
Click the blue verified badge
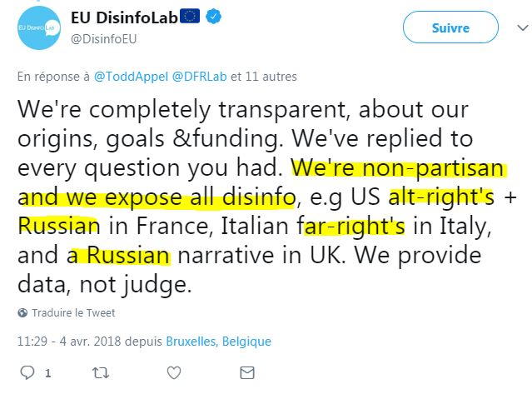click(x=213, y=17)
